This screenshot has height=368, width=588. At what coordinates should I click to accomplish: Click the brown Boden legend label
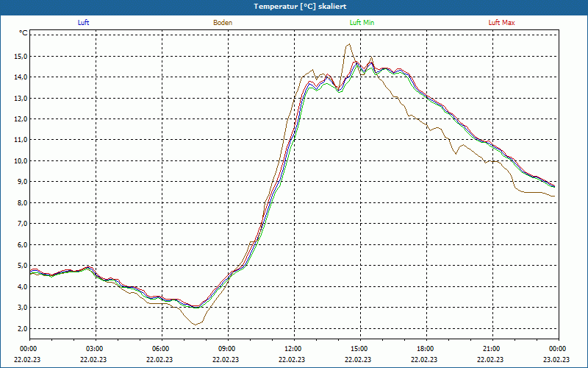pos(223,23)
